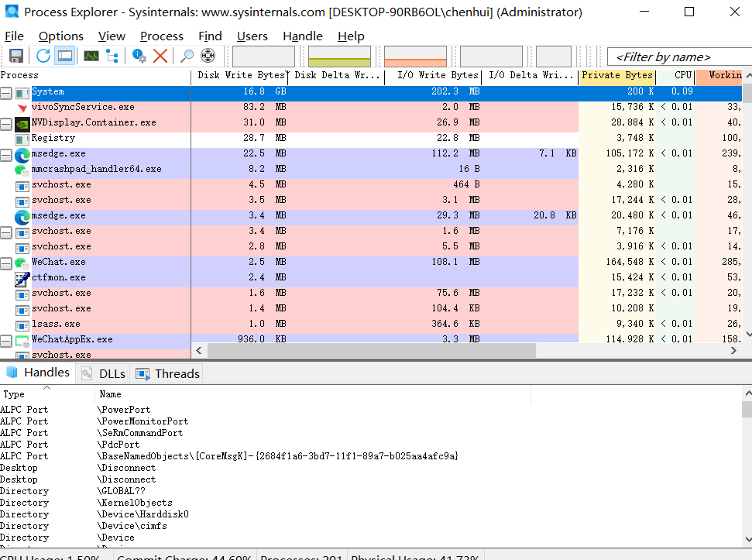Sort by the CPU column header
Image resolution: width=752 pixels, height=560 pixels.
[x=675, y=75]
